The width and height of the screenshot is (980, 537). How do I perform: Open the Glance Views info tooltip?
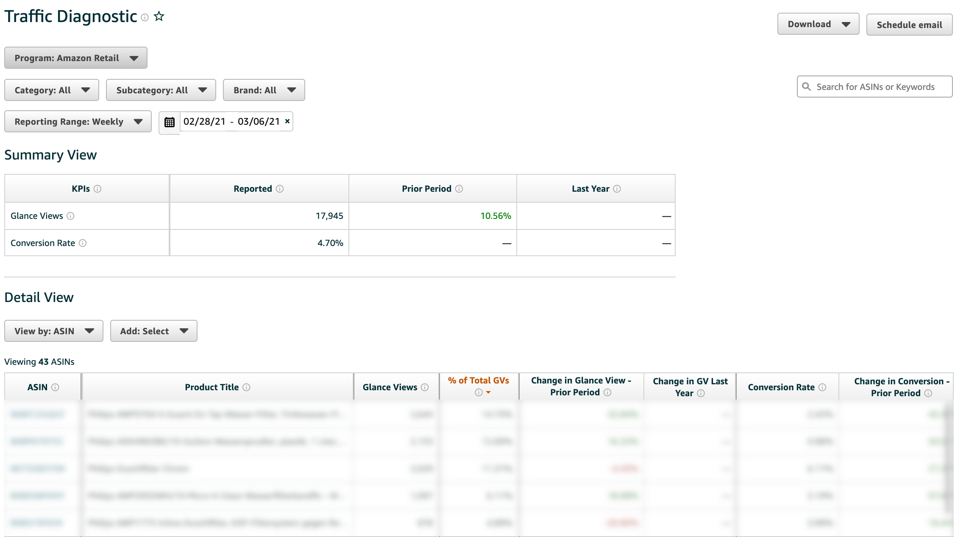click(70, 216)
